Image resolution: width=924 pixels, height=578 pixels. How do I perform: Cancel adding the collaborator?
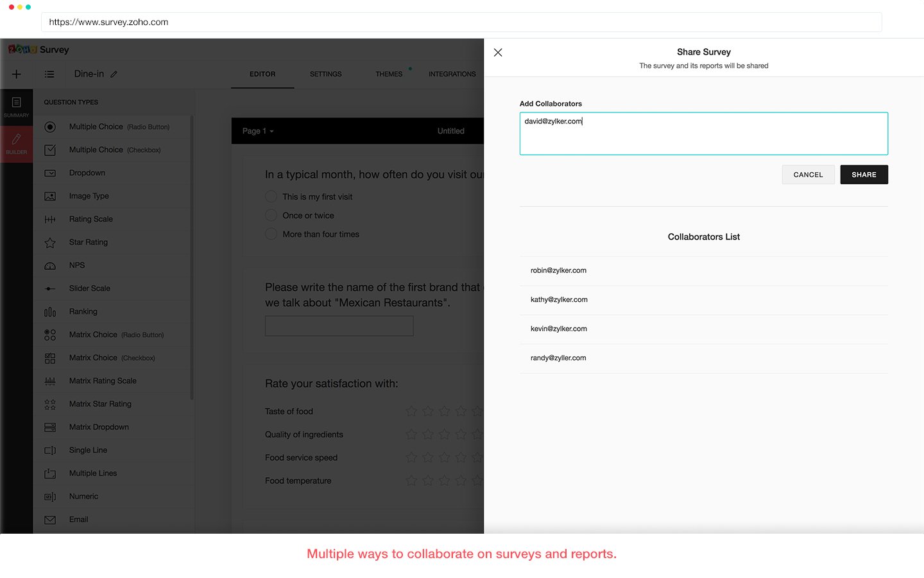808,174
